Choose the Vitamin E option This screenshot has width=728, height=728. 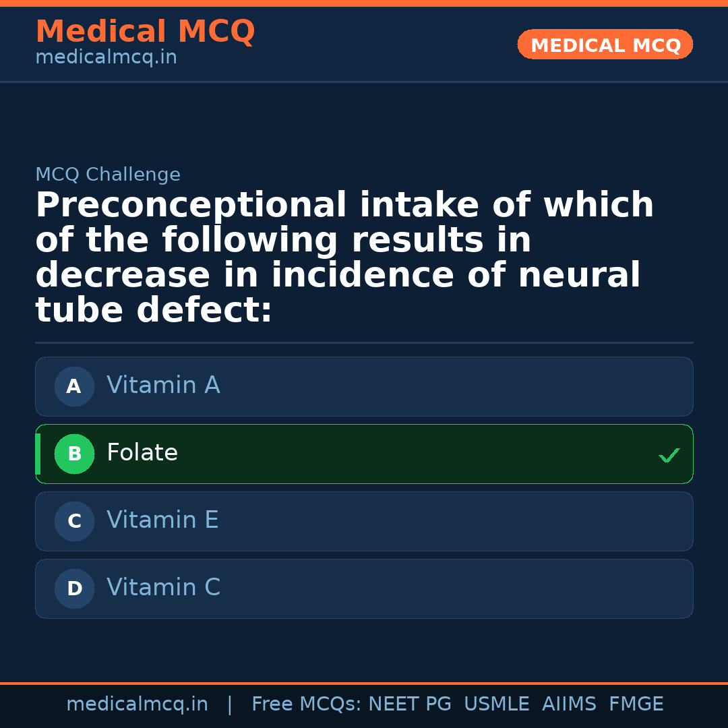pos(364,521)
